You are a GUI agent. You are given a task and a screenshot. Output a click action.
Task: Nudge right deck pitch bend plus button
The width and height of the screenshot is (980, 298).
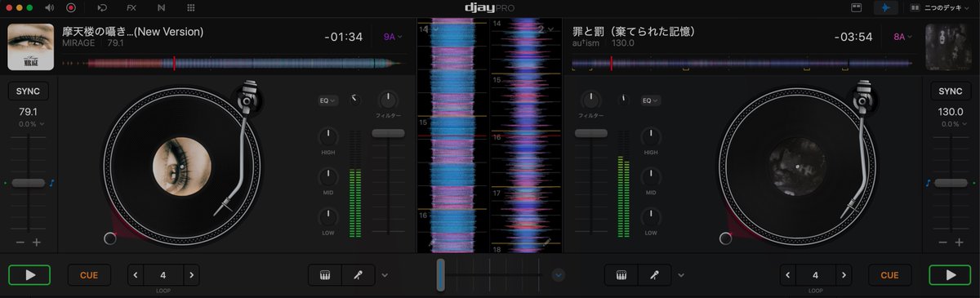pos(959,243)
